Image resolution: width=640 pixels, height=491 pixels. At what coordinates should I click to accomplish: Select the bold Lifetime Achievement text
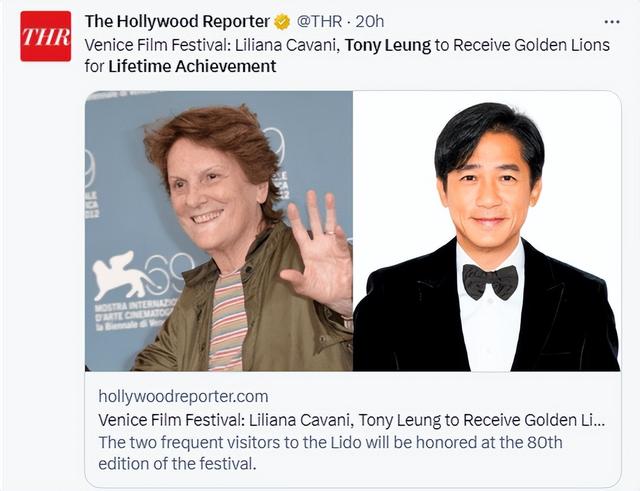pyautogui.click(x=192, y=66)
